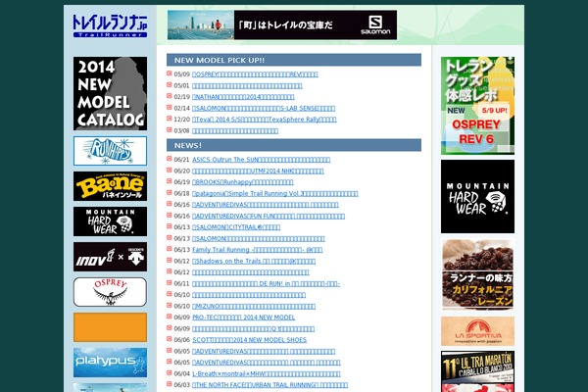588x392 pixels.
Task: Click the bullet icon beside 06/06 SCOTT entry
Action: (x=170, y=339)
